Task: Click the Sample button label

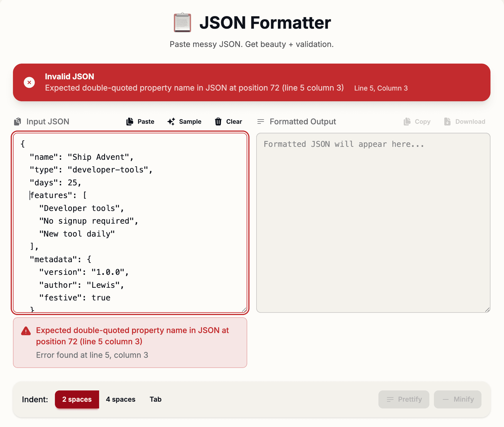Action: coord(190,122)
